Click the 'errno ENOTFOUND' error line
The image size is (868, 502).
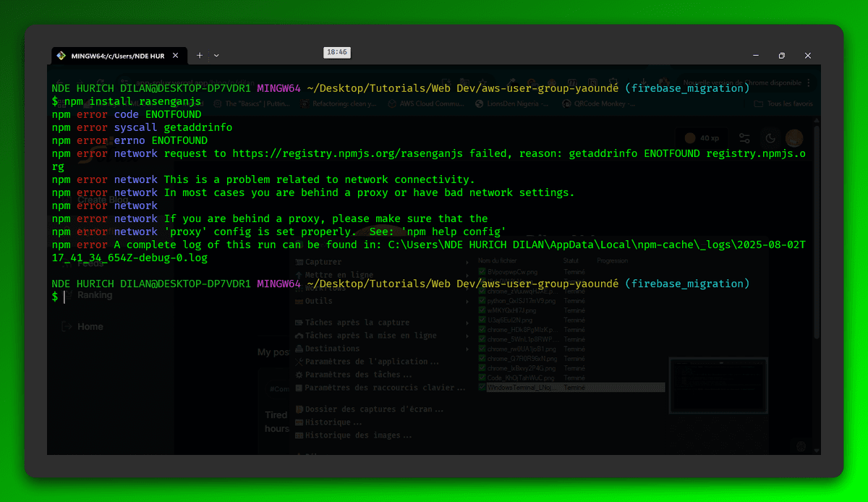(129, 140)
